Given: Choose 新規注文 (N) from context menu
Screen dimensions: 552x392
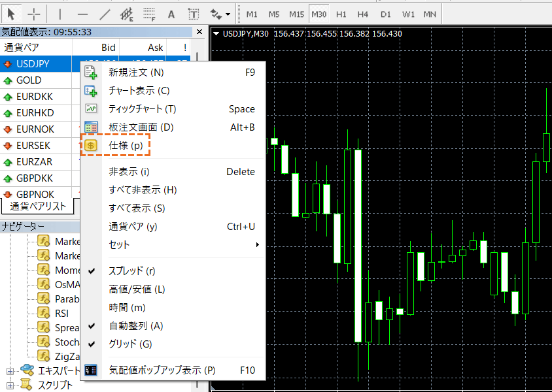Looking at the screenshot, I should coord(136,73).
